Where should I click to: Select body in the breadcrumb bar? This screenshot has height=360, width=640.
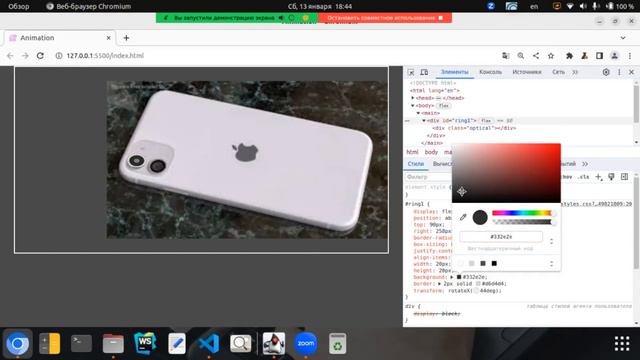pyautogui.click(x=431, y=152)
